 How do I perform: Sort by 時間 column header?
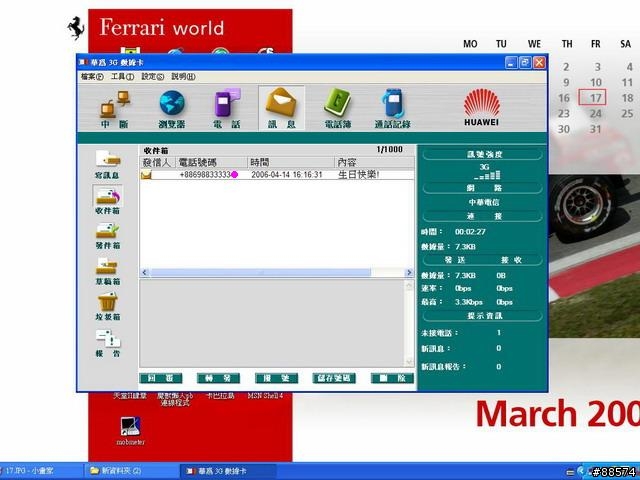coord(291,162)
